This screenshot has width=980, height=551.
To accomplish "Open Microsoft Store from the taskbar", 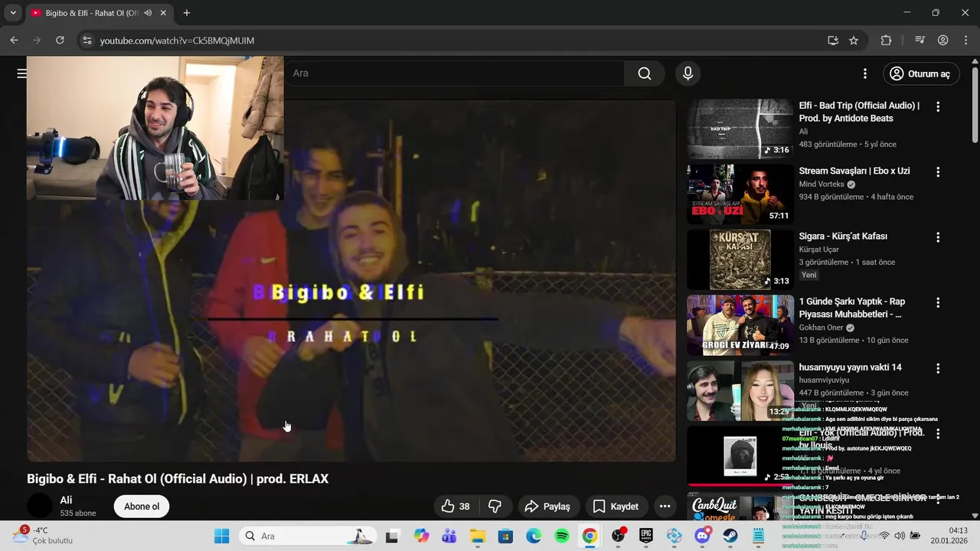I will 505,536.
